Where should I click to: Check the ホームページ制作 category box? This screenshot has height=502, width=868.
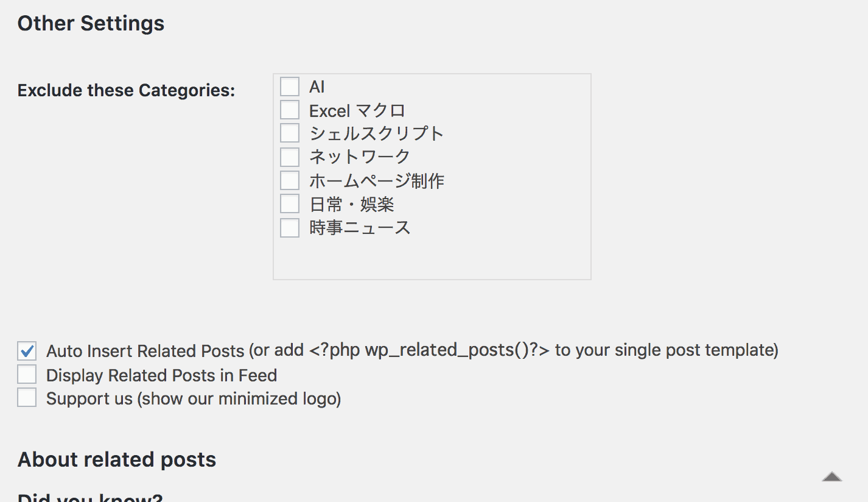[x=290, y=180]
